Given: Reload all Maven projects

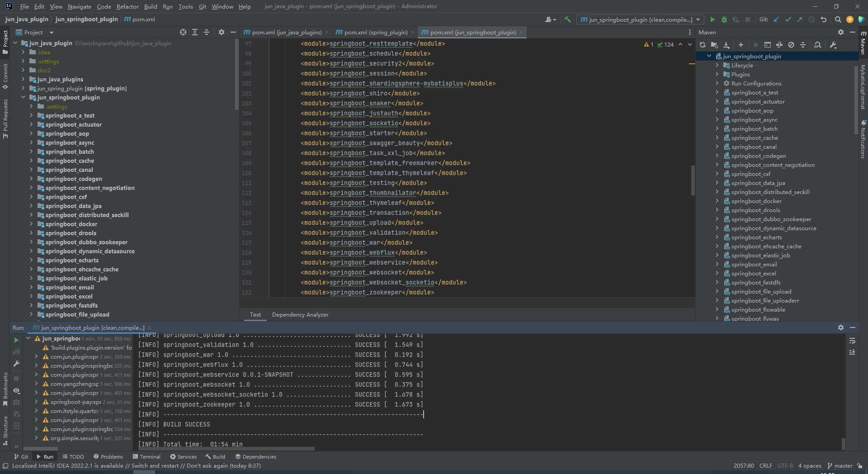Looking at the screenshot, I should pos(703,45).
